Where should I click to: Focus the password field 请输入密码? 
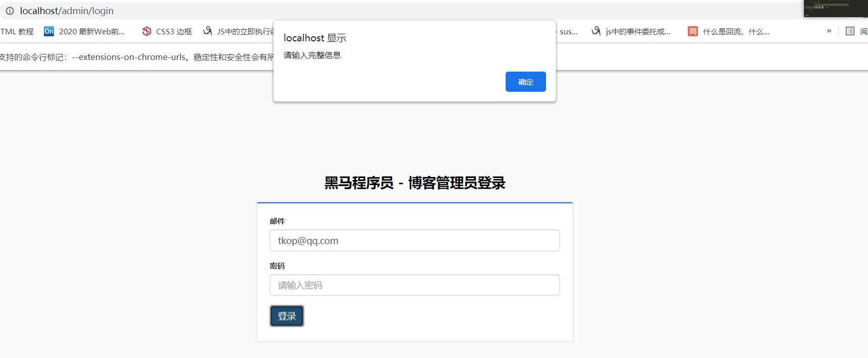pos(415,285)
